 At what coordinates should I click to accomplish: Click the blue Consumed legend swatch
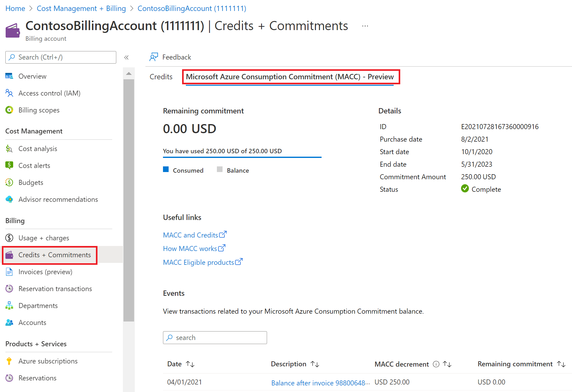[x=166, y=170]
